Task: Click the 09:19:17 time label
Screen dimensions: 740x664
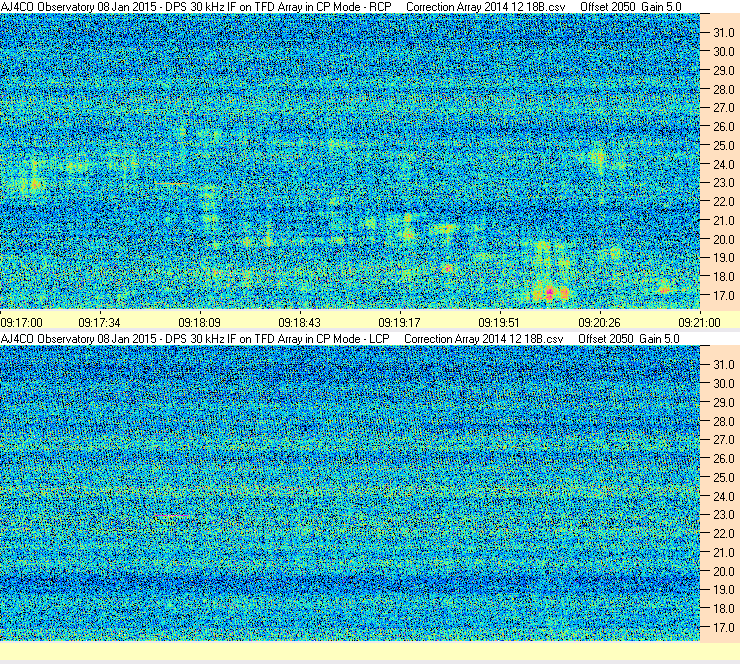Action: point(399,323)
